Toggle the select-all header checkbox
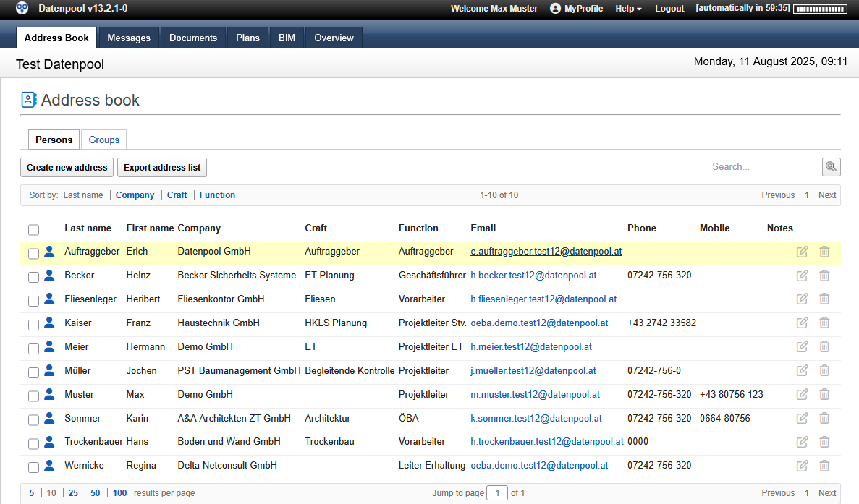The image size is (859, 504). tap(34, 230)
